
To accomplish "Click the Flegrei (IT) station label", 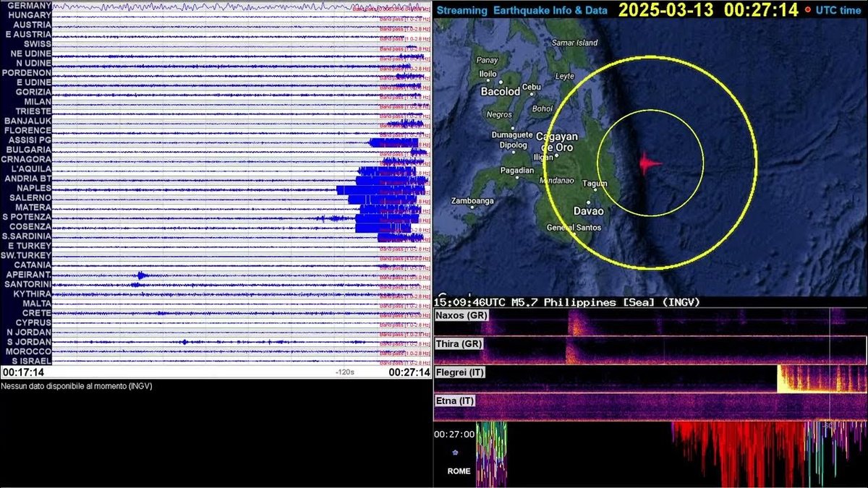I will 461,372.
